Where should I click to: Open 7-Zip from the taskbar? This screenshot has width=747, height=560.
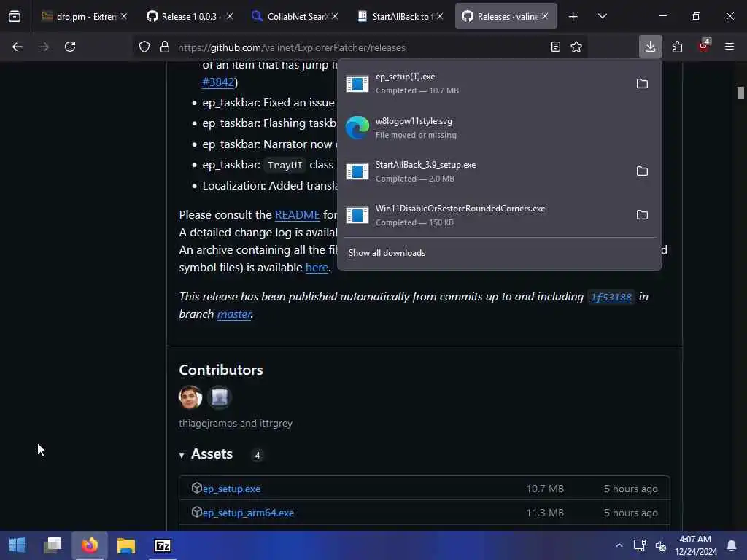pos(163,545)
